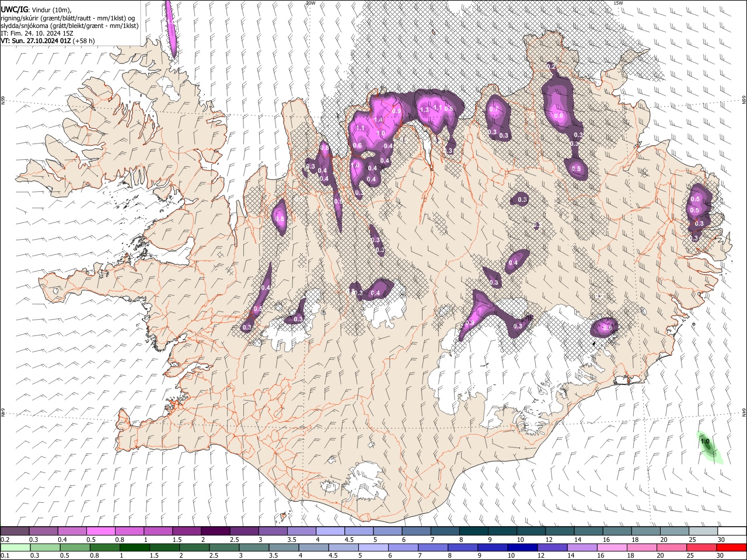Screen dimensions: 747x560
Task: Click the white upper-row swatch after label 30
Action: tap(731, 531)
